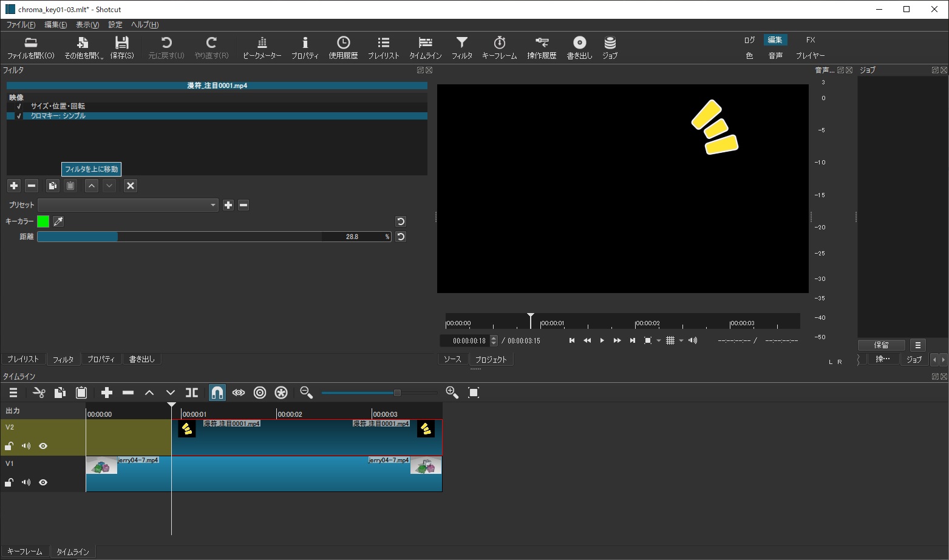The height and width of the screenshot is (560, 949).
Task: Click the 保留 button in Jobs panel
Action: 882,345
